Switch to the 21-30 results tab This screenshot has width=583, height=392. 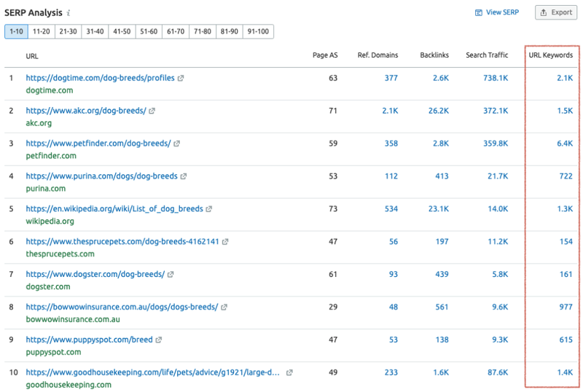click(x=68, y=31)
